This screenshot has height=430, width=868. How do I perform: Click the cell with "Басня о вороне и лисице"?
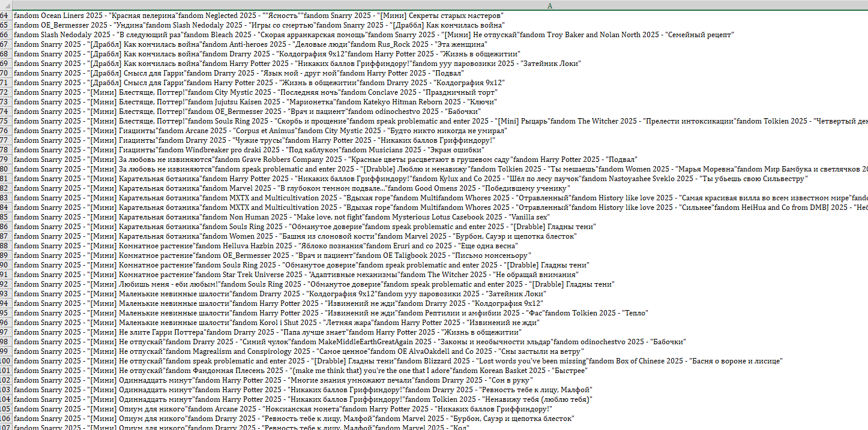439,361
